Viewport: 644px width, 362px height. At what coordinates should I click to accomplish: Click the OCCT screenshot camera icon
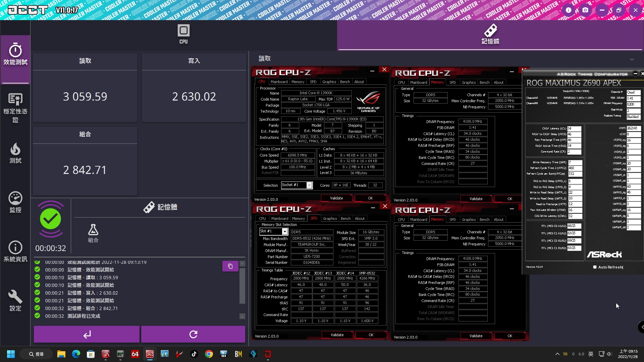[585, 10]
